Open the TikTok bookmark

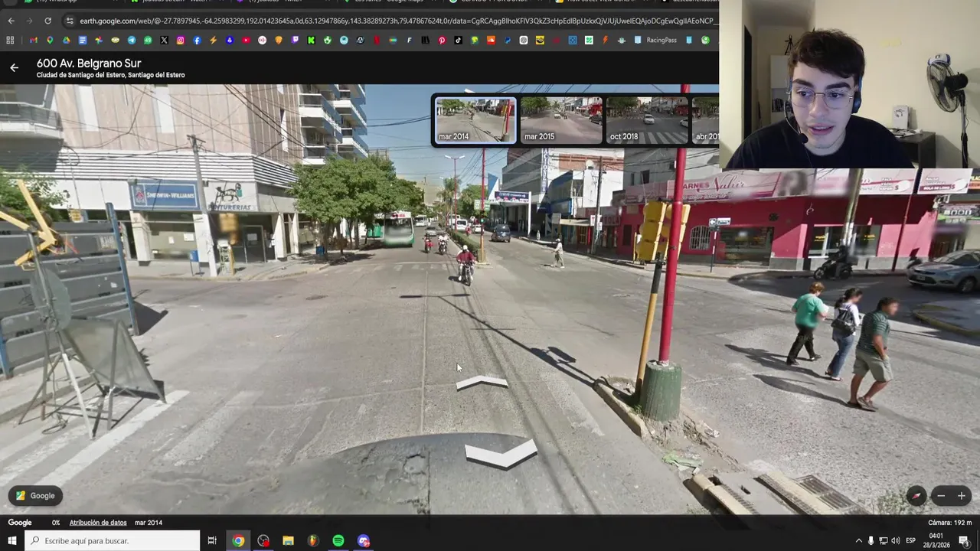coord(458,40)
